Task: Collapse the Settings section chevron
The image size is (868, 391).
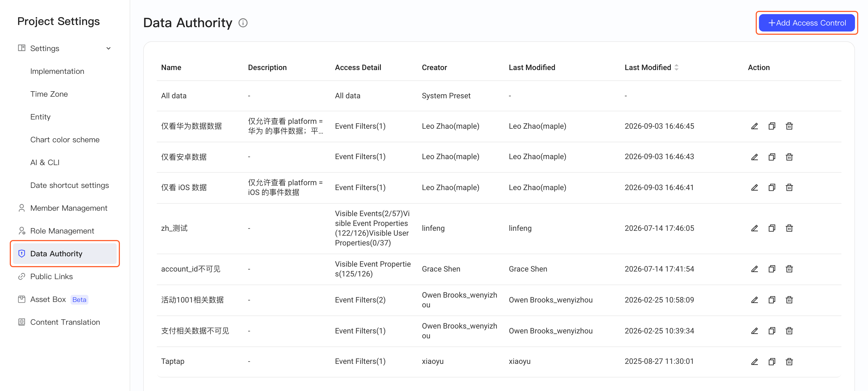Action: point(108,49)
